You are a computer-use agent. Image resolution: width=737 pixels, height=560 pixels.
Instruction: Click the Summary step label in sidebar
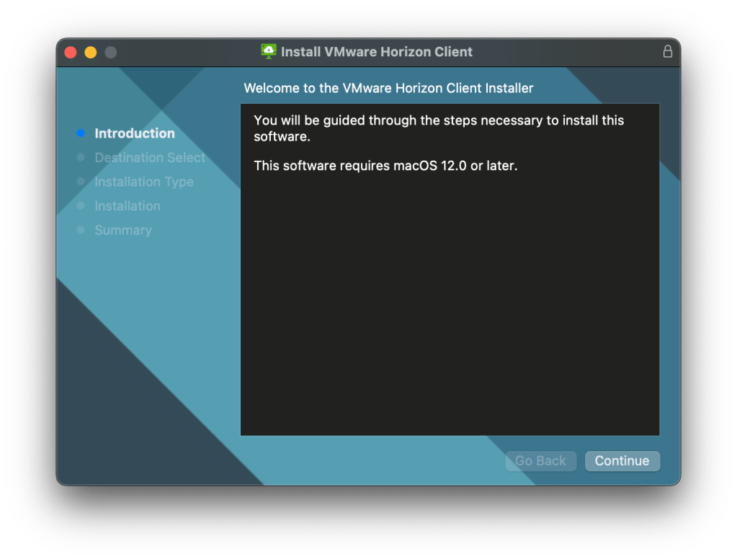coord(123,230)
